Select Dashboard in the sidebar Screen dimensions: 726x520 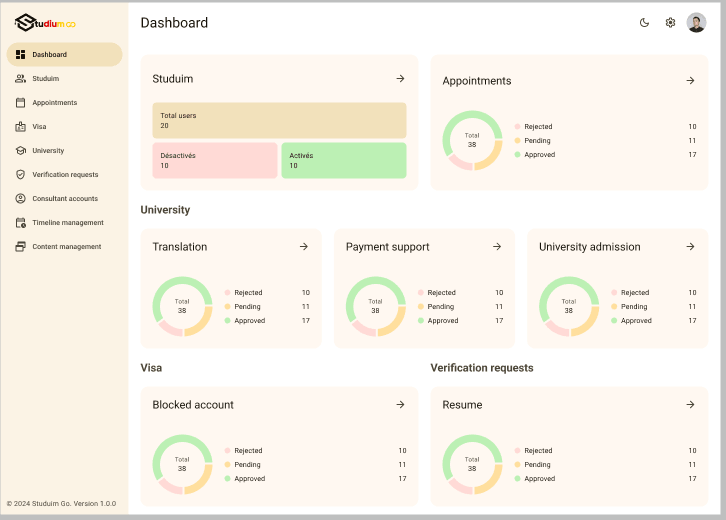[64, 55]
